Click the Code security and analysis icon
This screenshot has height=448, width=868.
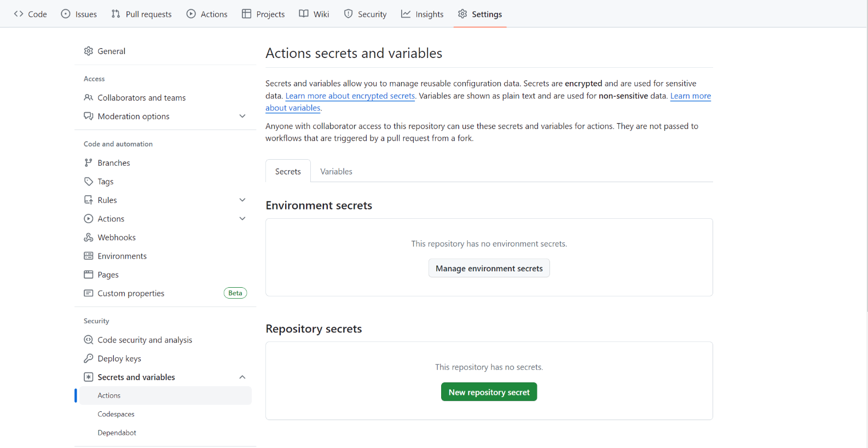click(x=89, y=340)
